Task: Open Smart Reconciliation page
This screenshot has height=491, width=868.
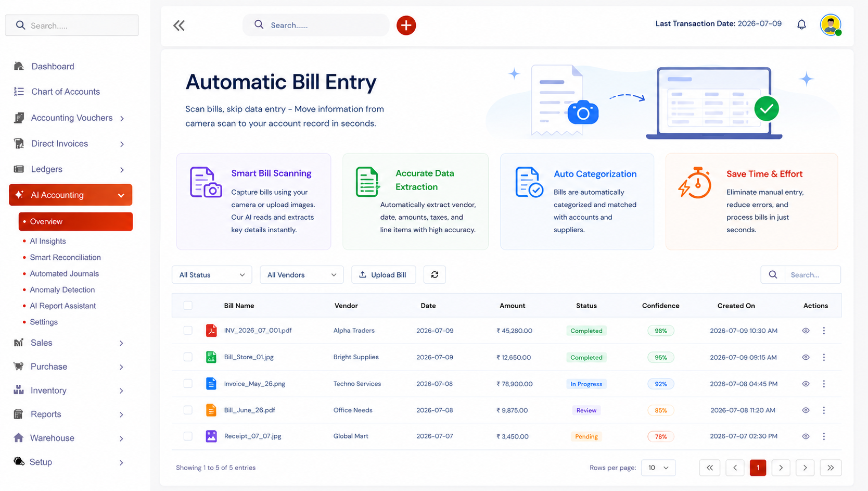Action: [x=65, y=257]
